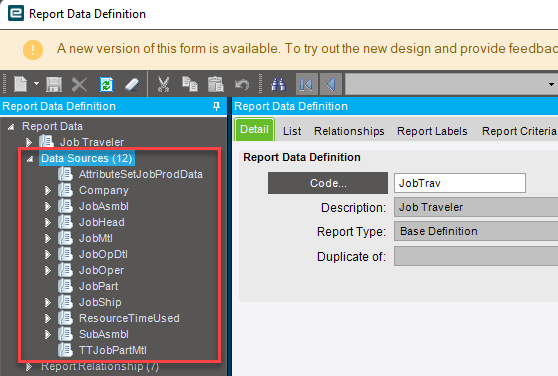Click the Copy toolbar icon

[190, 84]
